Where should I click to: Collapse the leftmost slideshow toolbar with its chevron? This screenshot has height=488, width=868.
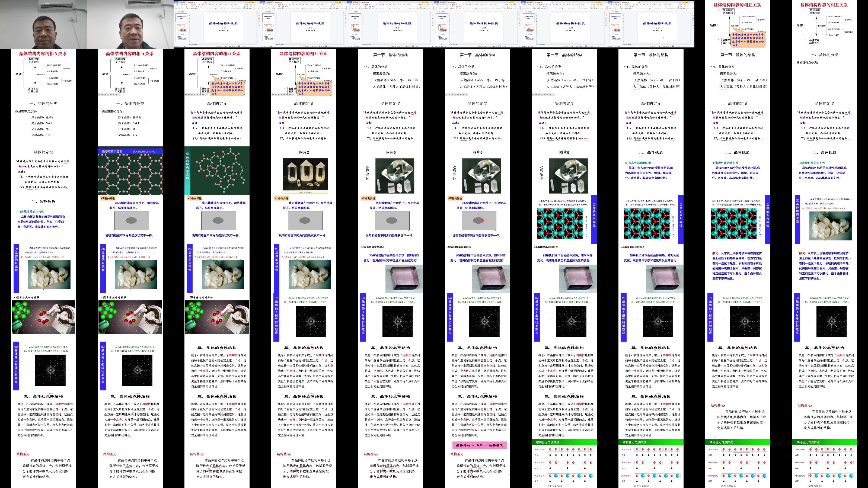coord(120,95)
